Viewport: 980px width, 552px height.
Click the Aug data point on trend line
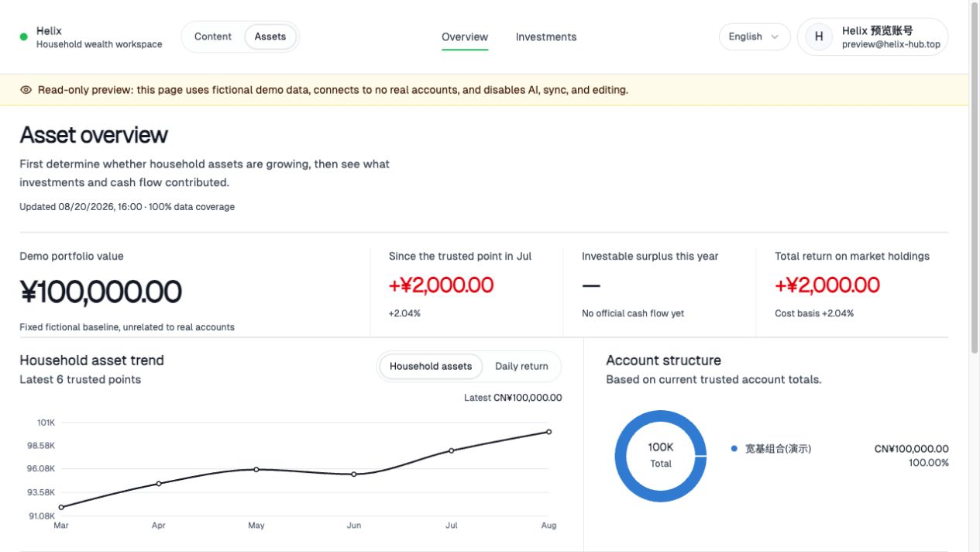[549, 432]
